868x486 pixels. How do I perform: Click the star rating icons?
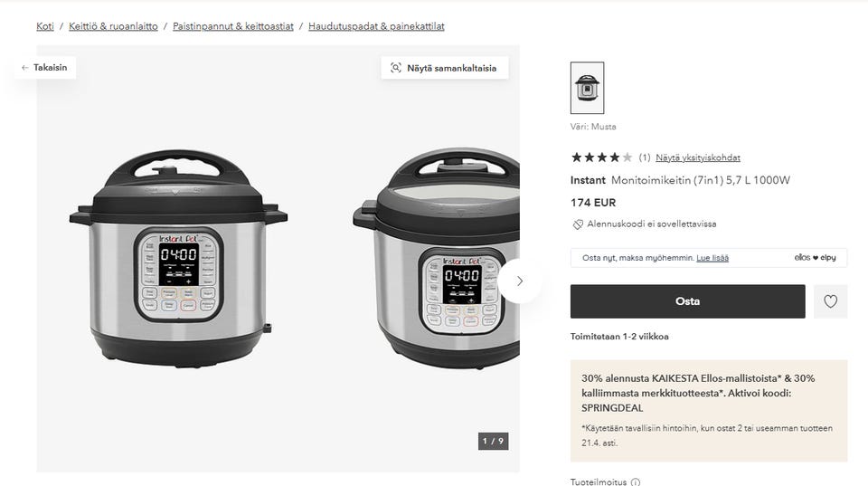601,157
